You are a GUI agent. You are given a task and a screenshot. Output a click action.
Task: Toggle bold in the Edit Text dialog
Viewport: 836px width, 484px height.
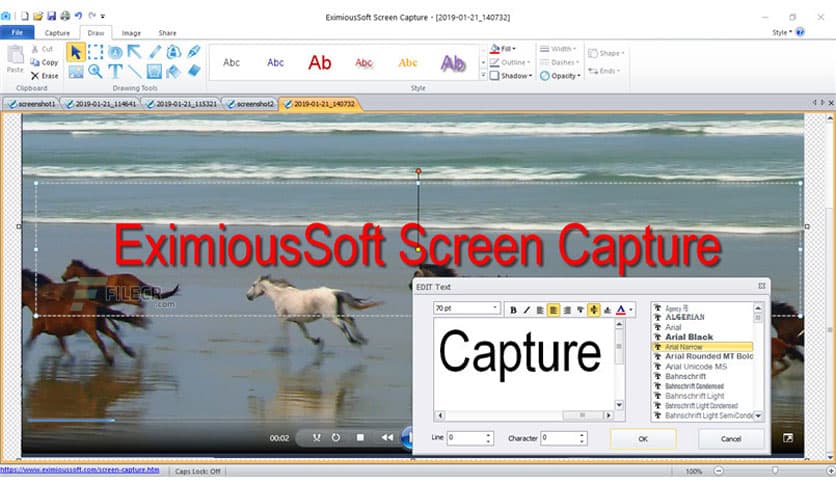click(x=513, y=310)
